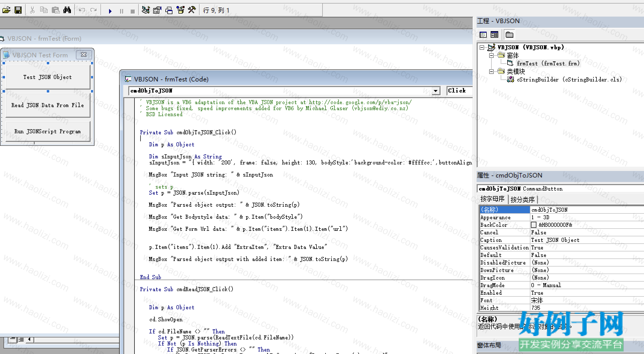Screen dimensions: 644x354
Task: Switch to the 按分类序 properties tab
Action: [523, 200]
